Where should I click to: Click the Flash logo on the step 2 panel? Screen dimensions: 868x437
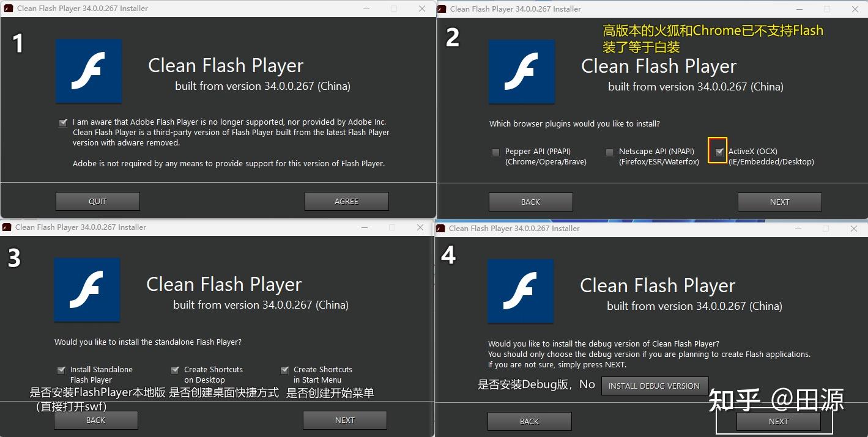[x=521, y=72]
